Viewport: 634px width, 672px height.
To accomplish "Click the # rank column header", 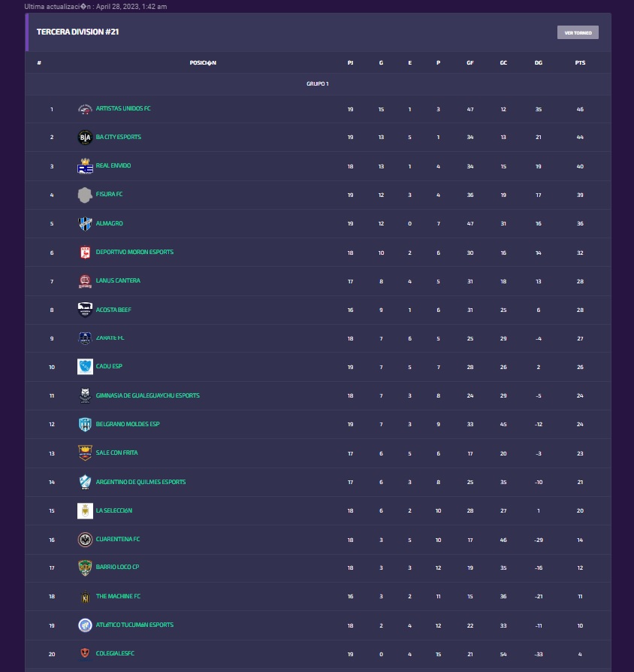I will [39, 62].
